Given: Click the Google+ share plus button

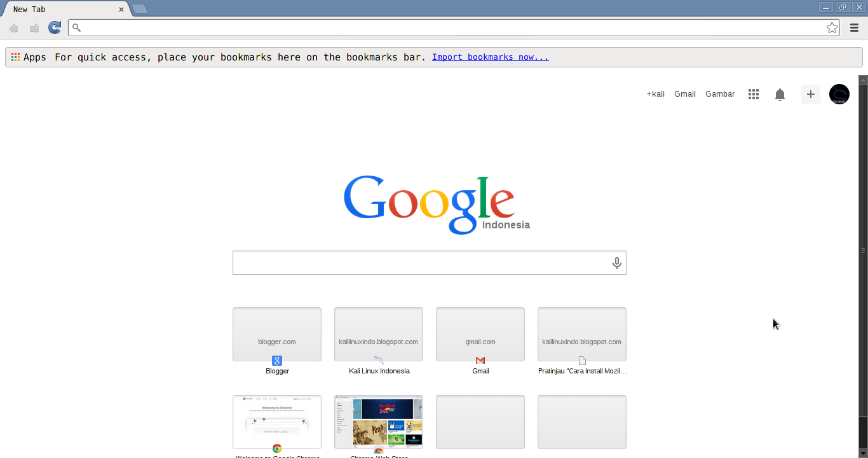Looking at the screenshot, I should (x=811, y=94).
